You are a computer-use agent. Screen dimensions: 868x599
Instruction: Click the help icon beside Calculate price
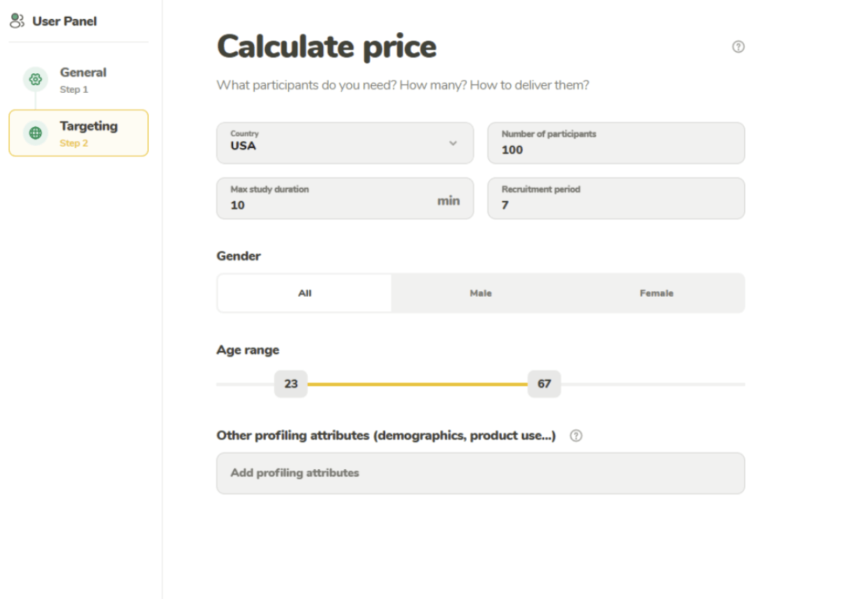738,47
